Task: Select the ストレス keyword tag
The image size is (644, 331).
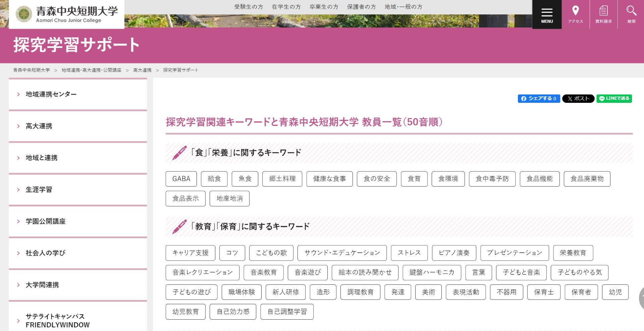Action: click(x=409, y=253)
